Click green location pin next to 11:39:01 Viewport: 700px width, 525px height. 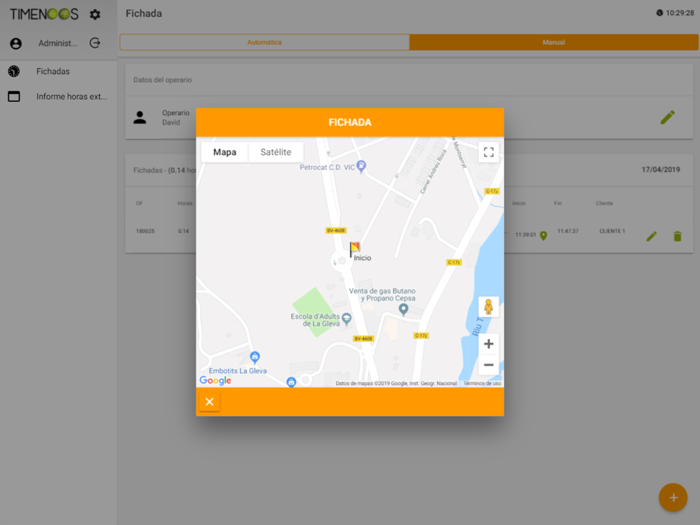pos(543,236)
